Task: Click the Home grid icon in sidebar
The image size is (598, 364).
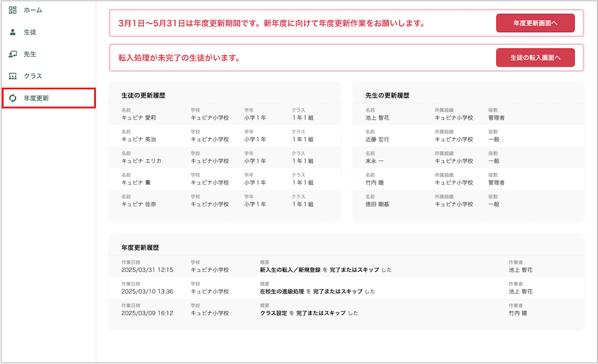Action: click(x=13, y=10)
